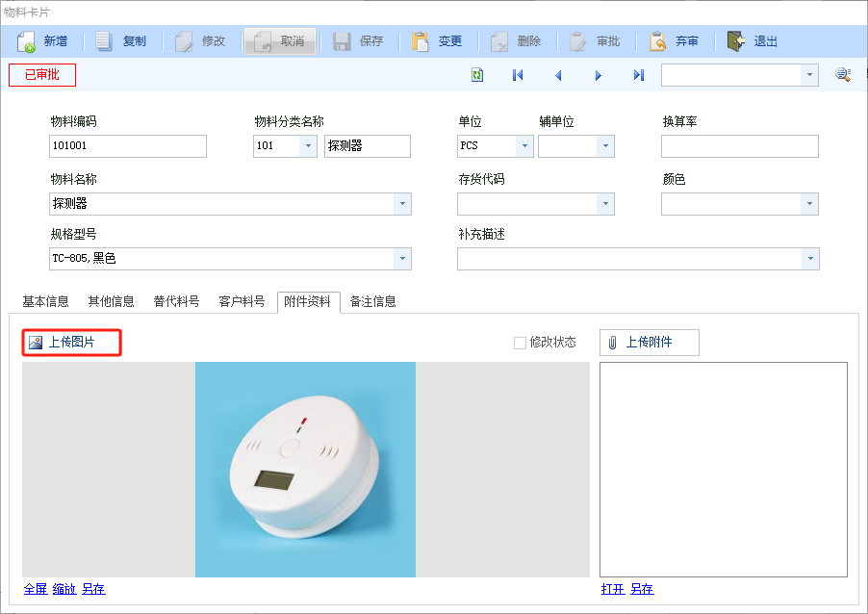
Task: Click the 弃审 (Unapprove) toolbar icon
Action: [658, 41]
